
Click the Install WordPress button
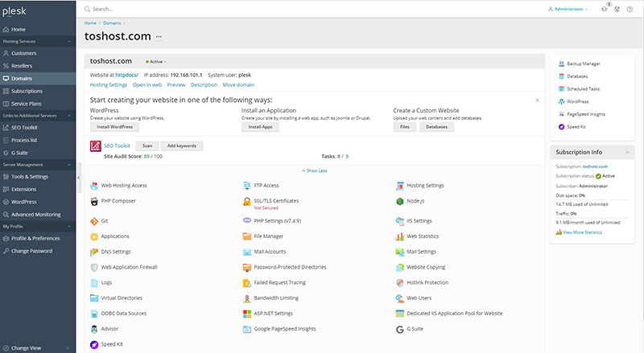tap(114, 127)
